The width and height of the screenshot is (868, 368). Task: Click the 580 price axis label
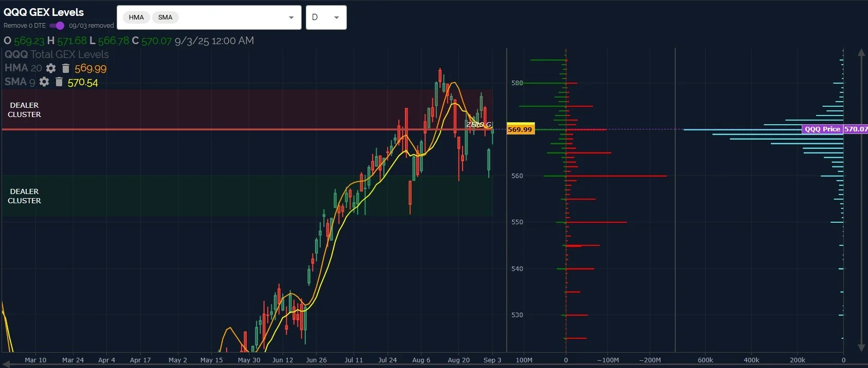[x=517, y=83]
